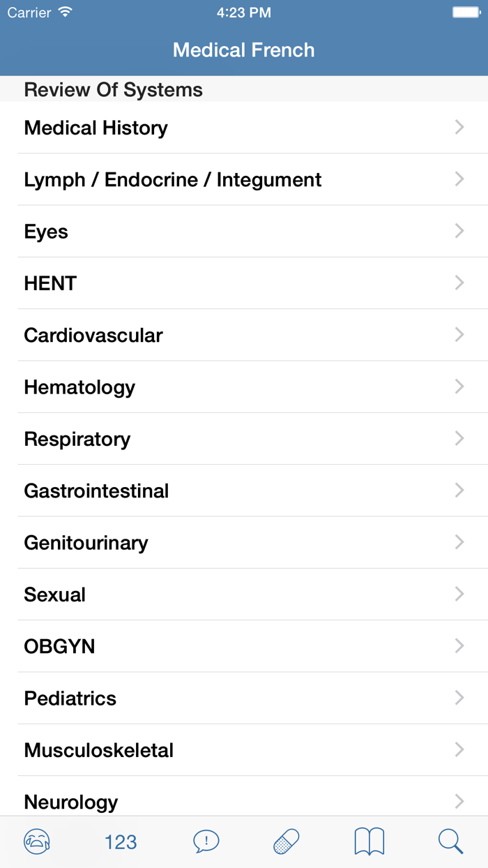488x868 pixels.
Task: Select Lymph / Endocrine / Integument
Action: 172,179
